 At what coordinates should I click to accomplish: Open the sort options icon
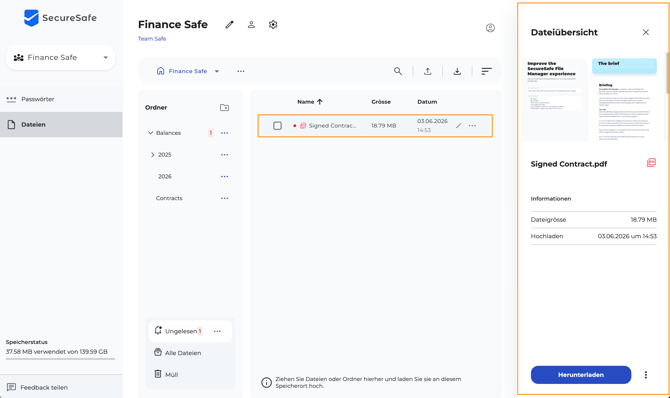click(486, 71)
